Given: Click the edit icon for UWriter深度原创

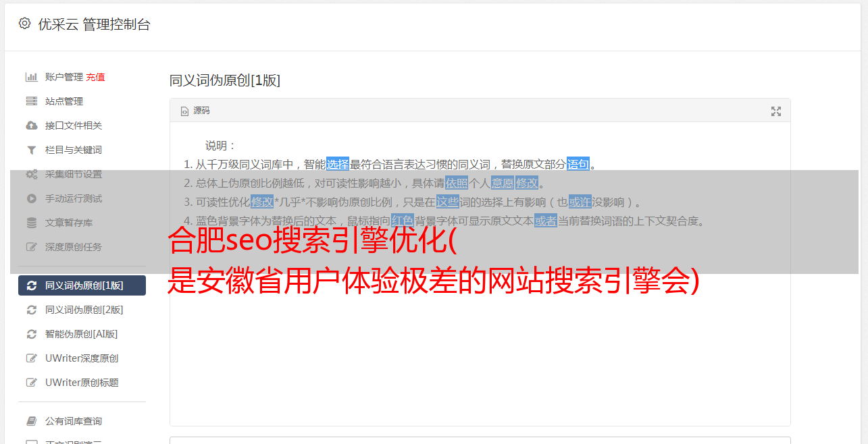Looking at the screenshot, I should coord(31,358).
